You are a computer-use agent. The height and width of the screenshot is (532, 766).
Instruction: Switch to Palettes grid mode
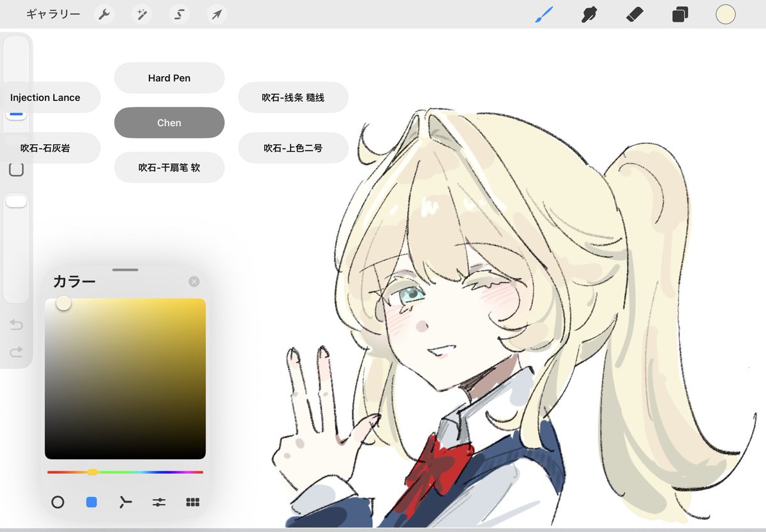[193, 502]
